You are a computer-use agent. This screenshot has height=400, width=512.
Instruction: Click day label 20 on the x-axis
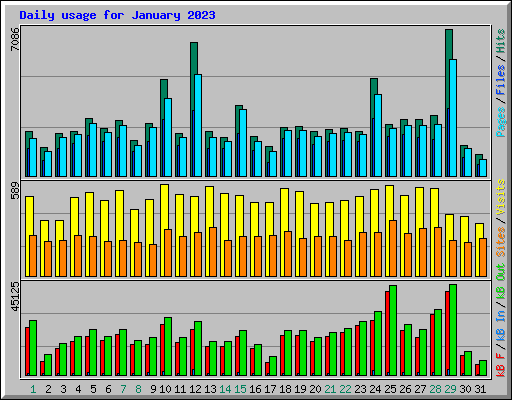click(x=315, y=389)
